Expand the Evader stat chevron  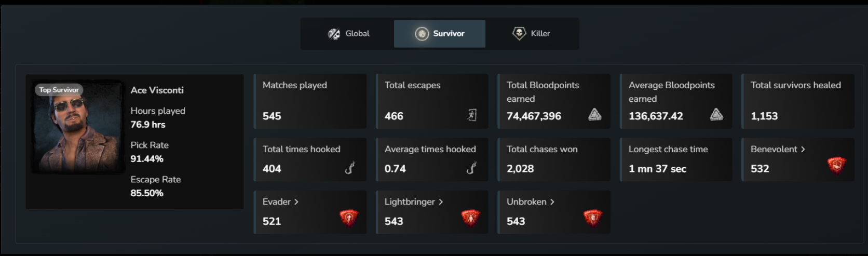tap(296, 202)
